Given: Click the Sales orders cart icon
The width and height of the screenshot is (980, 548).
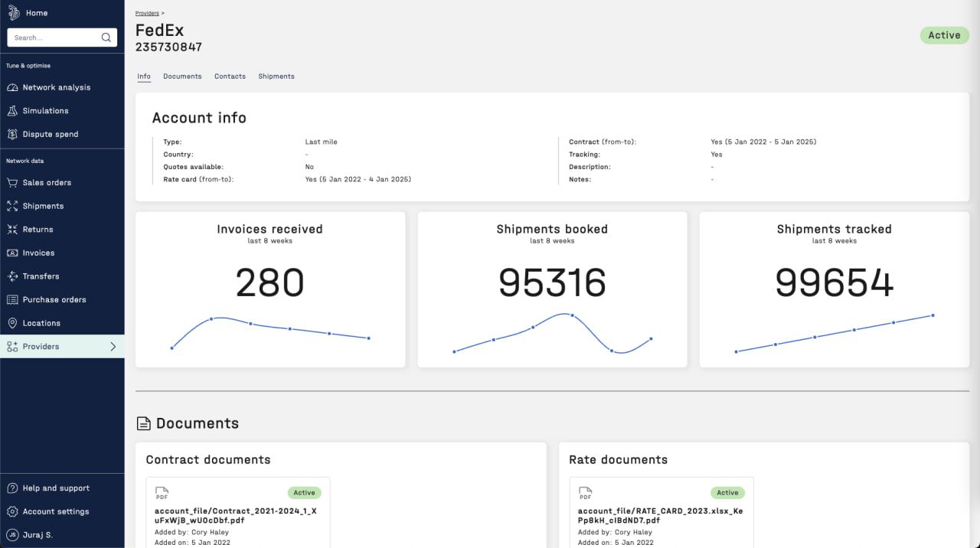Looking at the screenshot, I should click(12, 183).
